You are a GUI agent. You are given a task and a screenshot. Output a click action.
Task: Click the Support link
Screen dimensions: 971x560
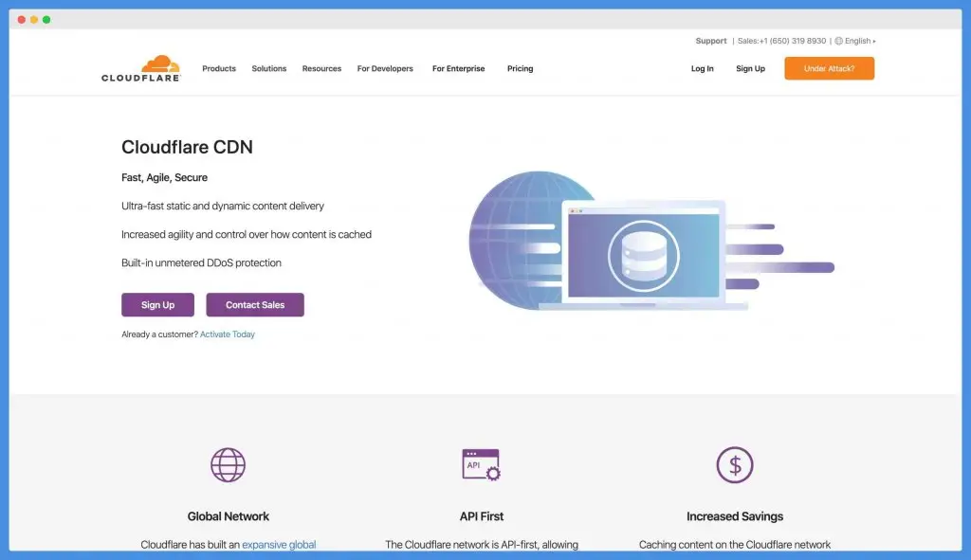[710, 41]
